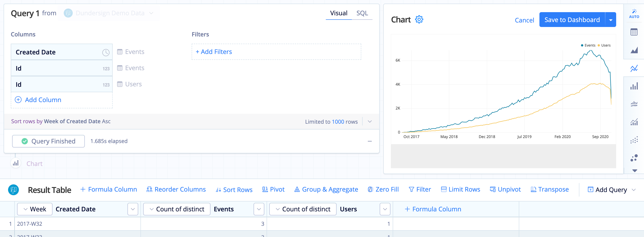Click Add Column plus icon
The height and width of the screenshot is (237, 644).
tap(18, 100)
